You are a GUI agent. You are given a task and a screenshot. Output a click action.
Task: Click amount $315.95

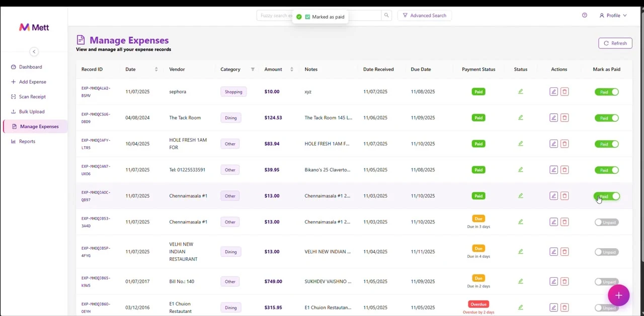tap(273, 307)
